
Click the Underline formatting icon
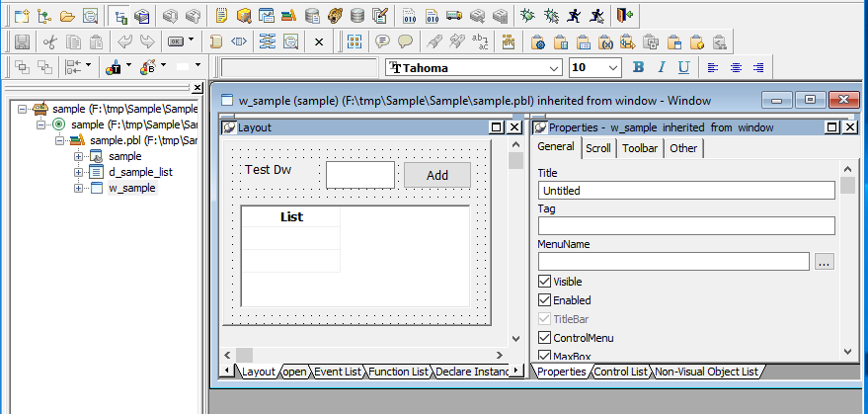(x=683, y=67)
